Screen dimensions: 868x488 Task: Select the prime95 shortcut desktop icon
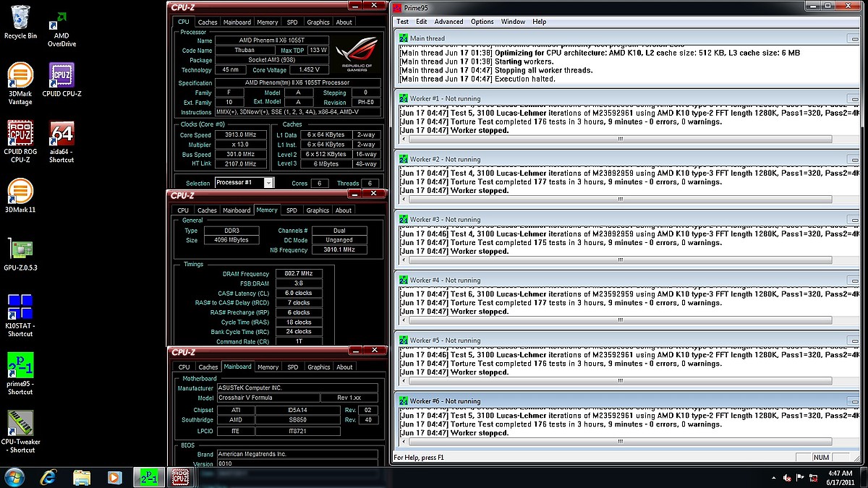(20, 374)
